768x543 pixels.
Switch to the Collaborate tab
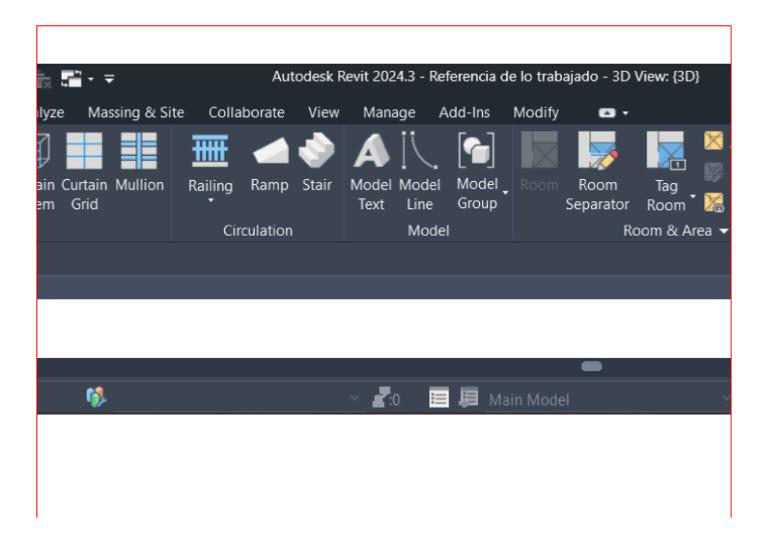246,113
